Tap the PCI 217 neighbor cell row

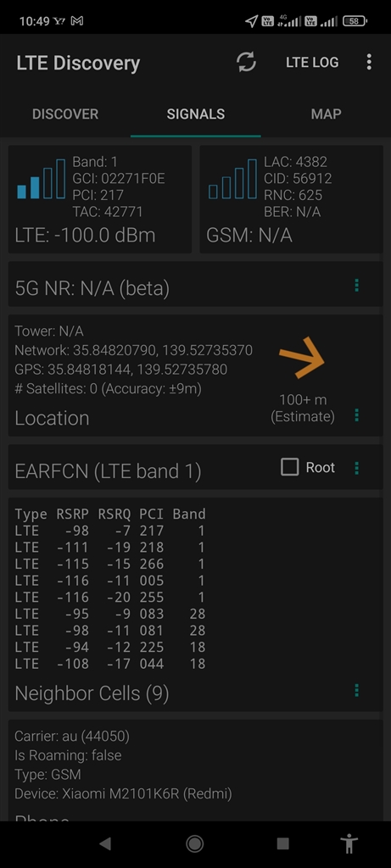pyautogui.click(x=109, y=531)
